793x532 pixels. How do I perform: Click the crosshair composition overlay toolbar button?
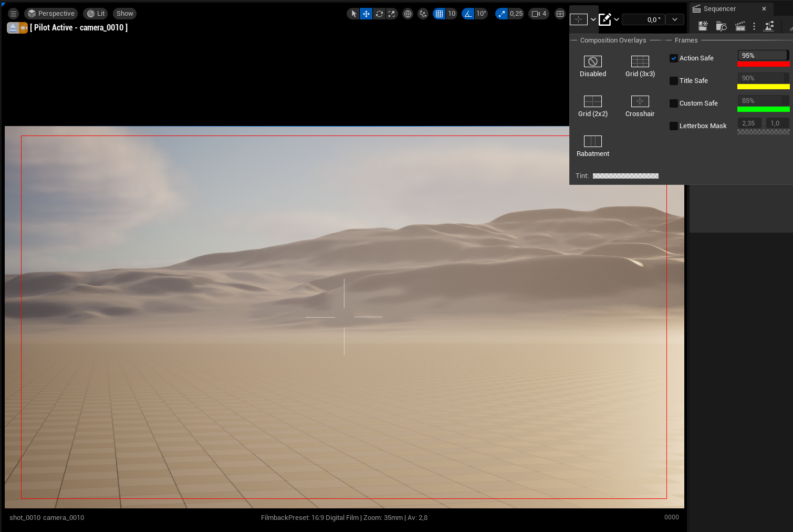pyautogui.click(x=579, y=19)
